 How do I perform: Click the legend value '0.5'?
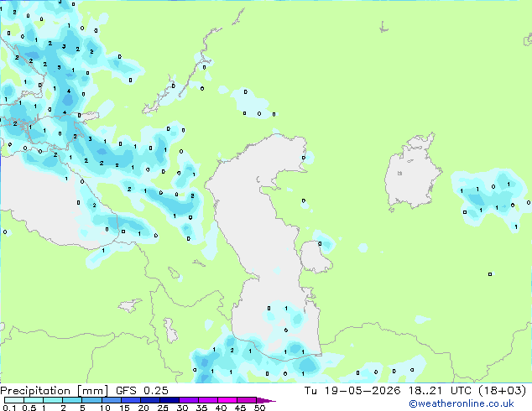(x=29, y=408)
